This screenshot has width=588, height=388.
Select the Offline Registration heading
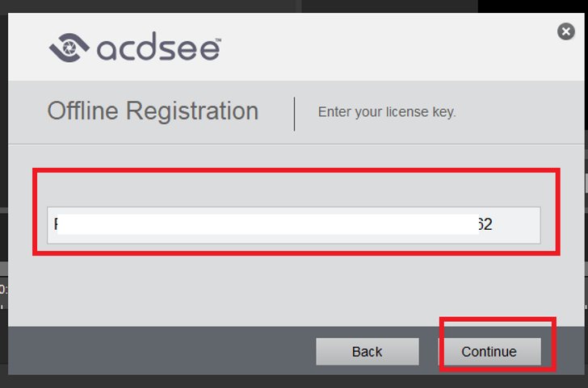tap(153, 111)
